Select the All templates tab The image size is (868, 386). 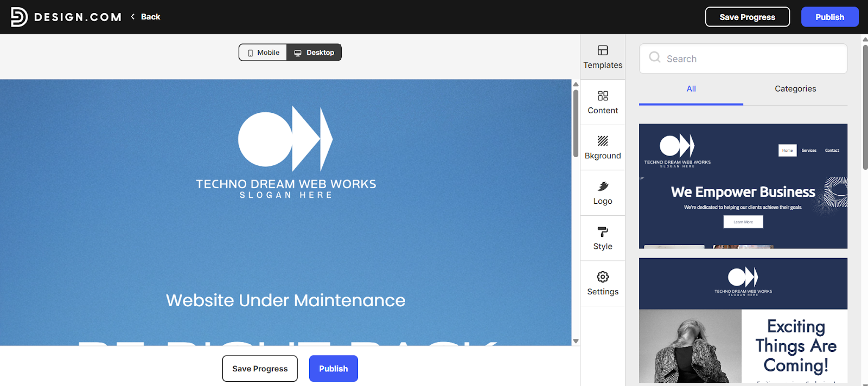coord(691,89)
